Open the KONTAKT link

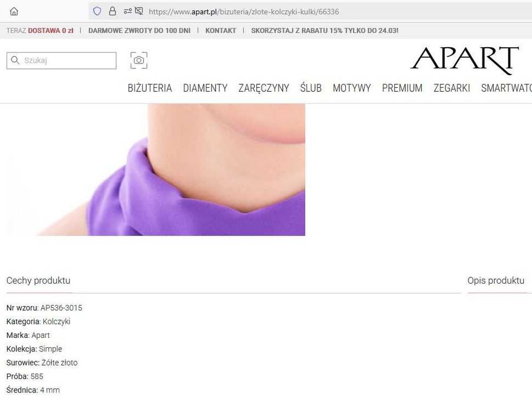[x=220, y=31]
